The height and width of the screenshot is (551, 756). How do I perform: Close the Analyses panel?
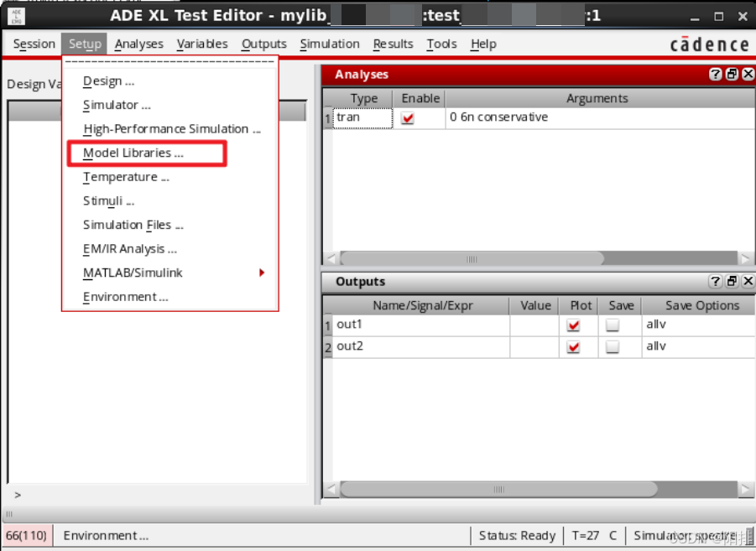pyautogui.click(x=748, y=75)
